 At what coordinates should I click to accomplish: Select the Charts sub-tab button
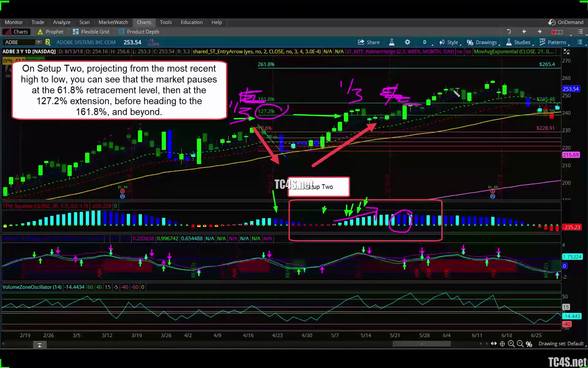pos(17,32)
